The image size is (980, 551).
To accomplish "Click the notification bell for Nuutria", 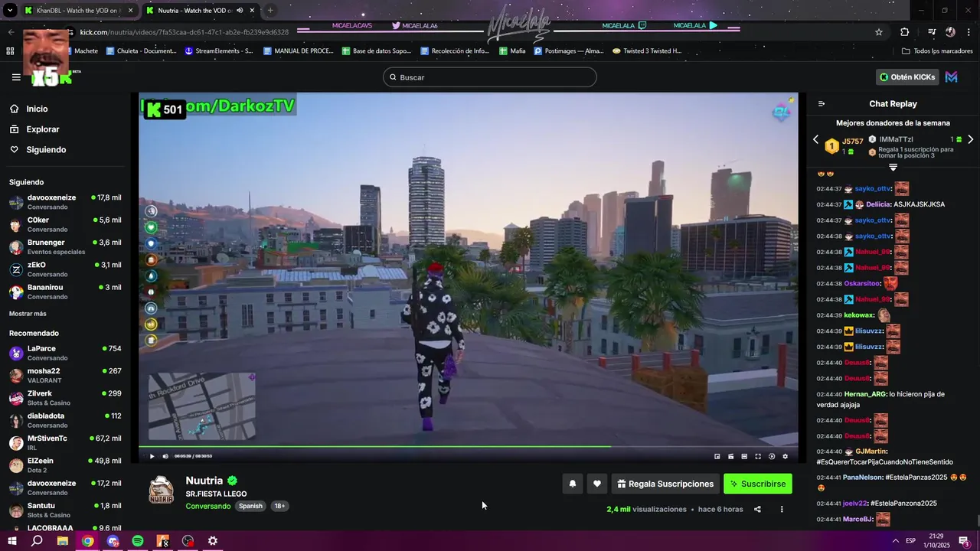I will coord(572,484).
